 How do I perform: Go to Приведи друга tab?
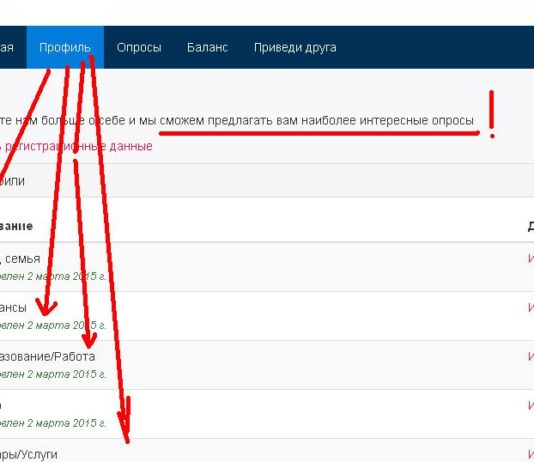[295, 47]
